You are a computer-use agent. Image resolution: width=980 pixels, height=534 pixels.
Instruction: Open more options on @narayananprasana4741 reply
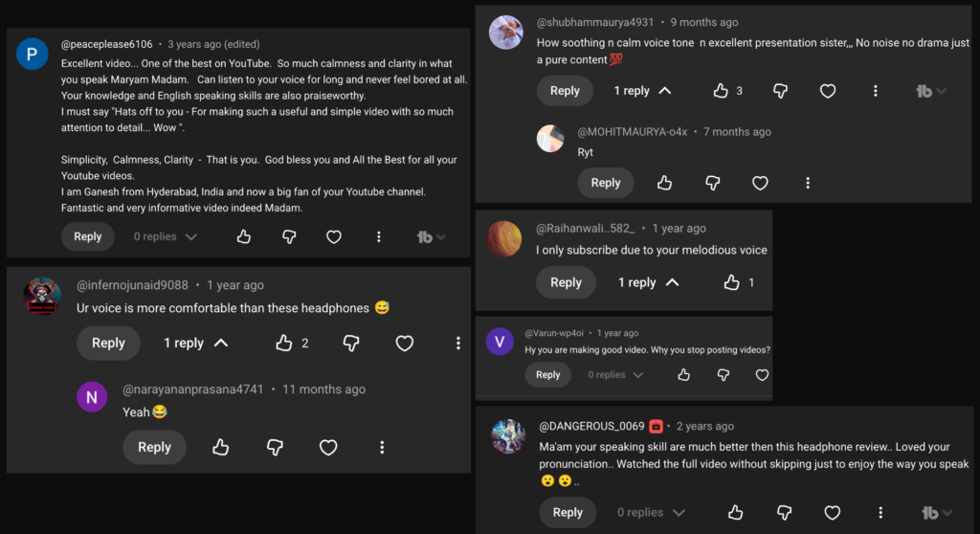click(x=382, y=447)
